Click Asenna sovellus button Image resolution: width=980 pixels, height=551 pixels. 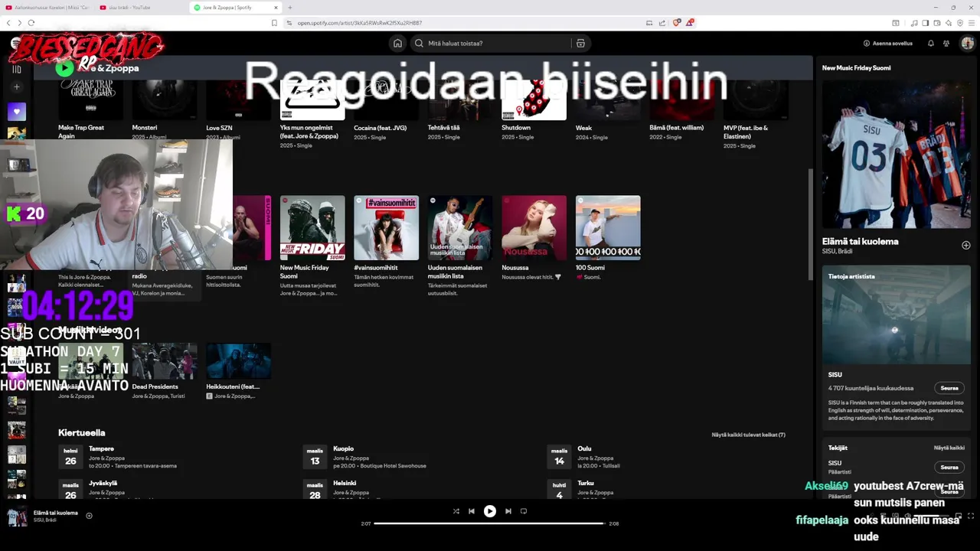888,44
